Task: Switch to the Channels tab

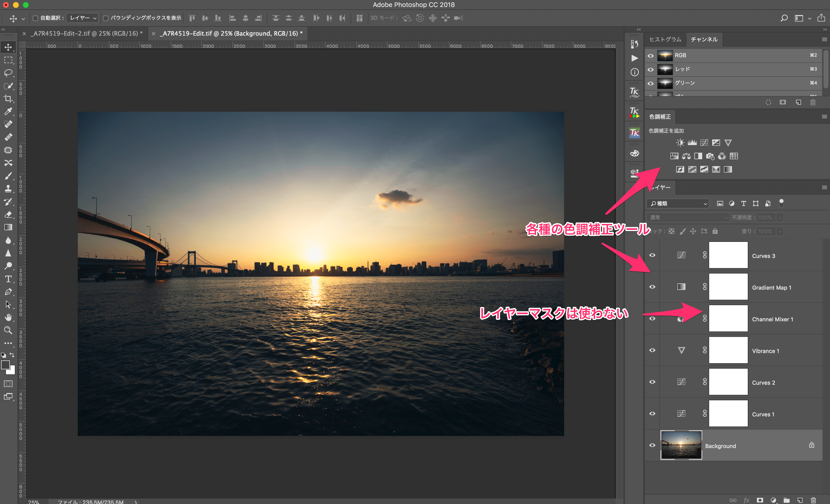Action: [704, 39]
